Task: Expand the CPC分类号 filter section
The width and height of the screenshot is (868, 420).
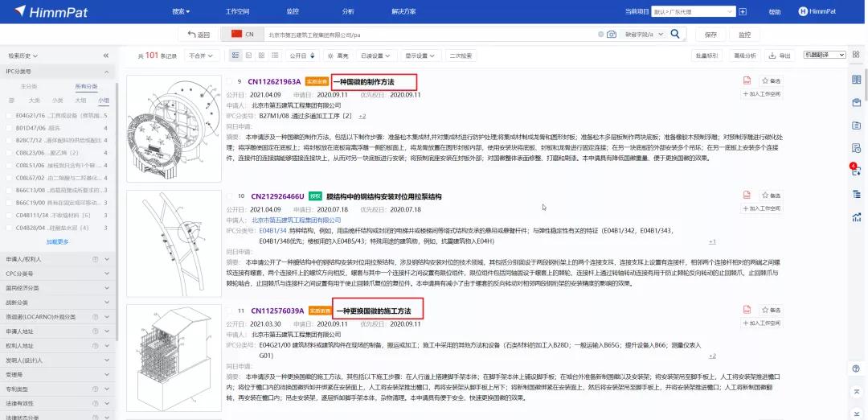Action: pyautogui.click(x=58, y=274)
